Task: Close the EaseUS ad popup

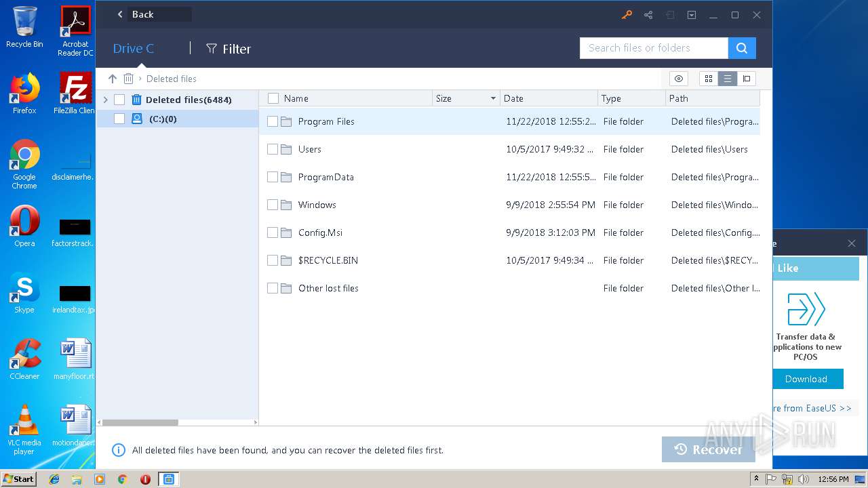Action: click(852, 243)
